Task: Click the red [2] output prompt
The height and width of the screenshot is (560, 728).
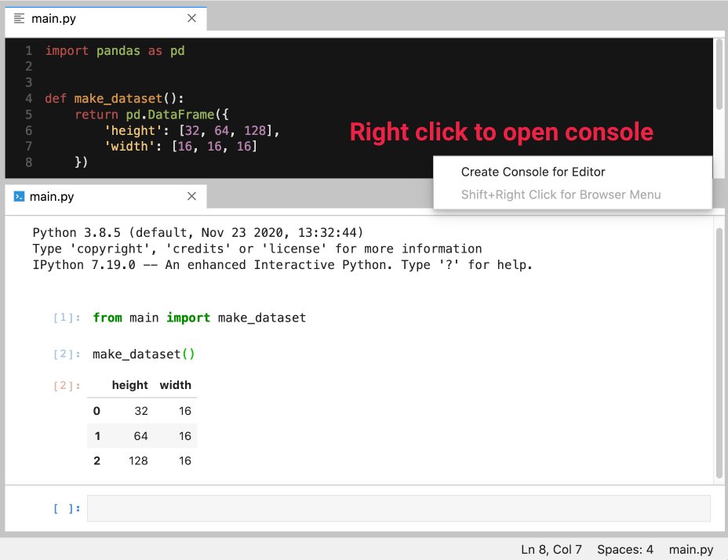Action: pos(67,386)
